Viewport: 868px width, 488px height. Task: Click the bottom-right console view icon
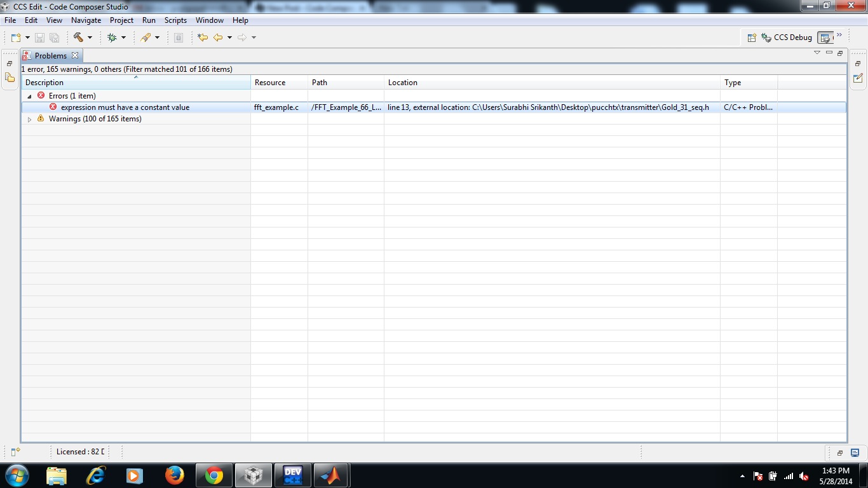(855, 453)
